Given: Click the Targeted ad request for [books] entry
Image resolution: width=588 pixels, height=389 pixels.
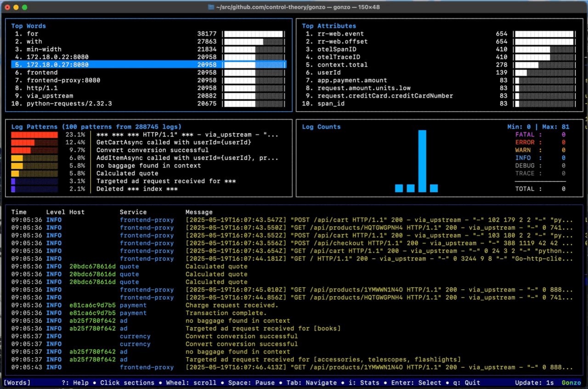Looking at the screenshot, I should click(x=263, y=329).
